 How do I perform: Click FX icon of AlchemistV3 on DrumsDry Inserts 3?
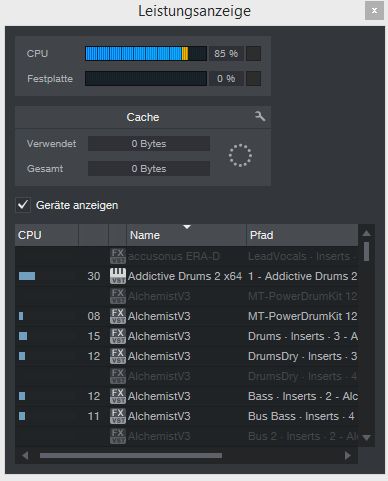pos(118,356)
